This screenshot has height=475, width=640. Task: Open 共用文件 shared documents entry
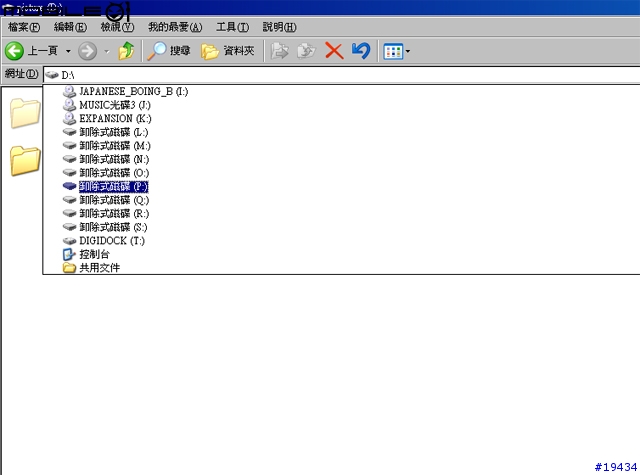[x=99, y=268]
